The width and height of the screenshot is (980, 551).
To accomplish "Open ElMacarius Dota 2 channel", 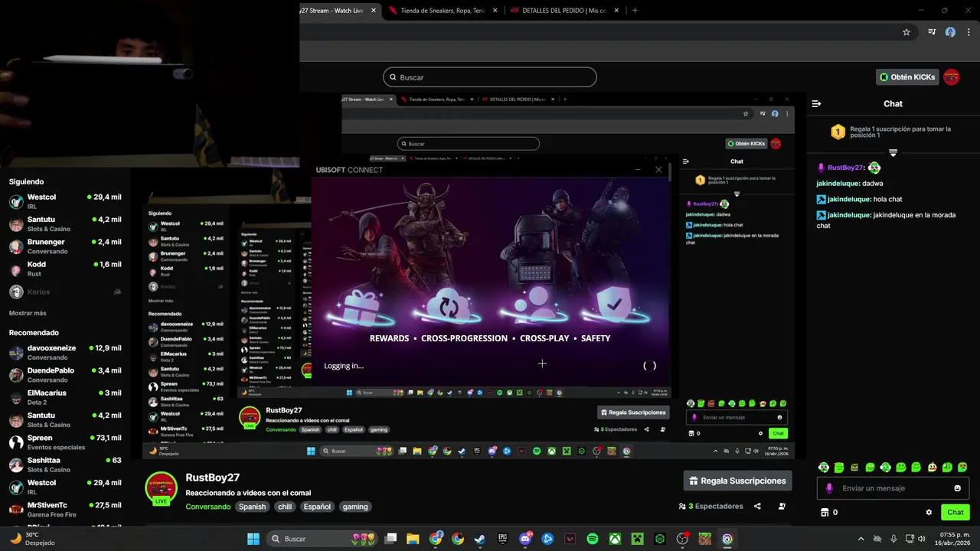I will [x=65, y=397].
